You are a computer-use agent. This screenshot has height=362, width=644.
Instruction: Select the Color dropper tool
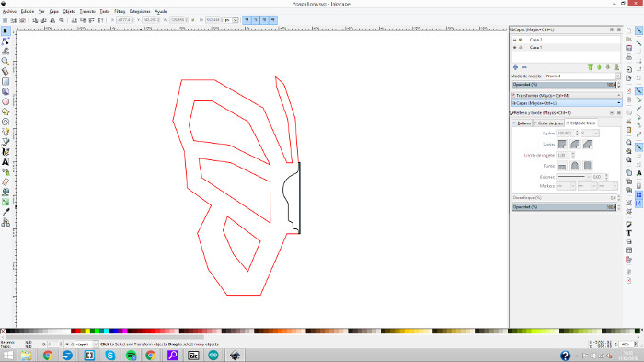pos(6,212)
